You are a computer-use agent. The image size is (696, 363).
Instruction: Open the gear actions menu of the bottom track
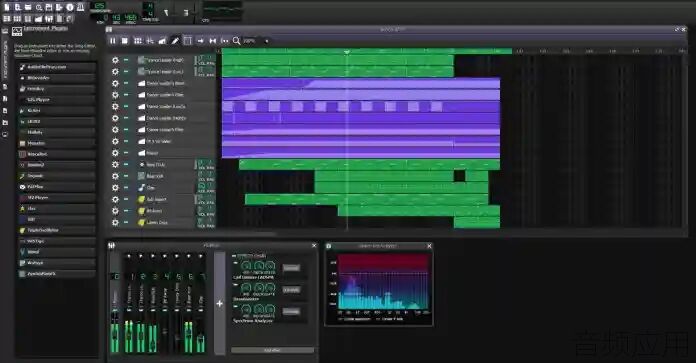point(115,222)
